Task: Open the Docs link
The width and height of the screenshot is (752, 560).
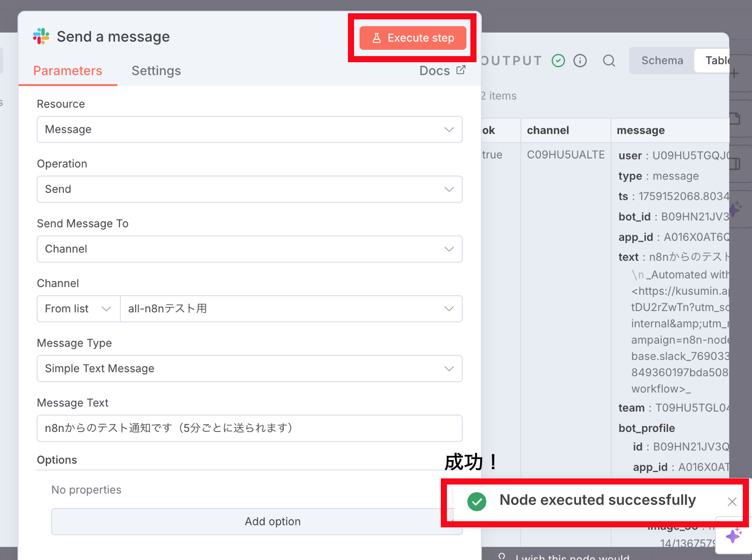Action: [x=442, y=71]
